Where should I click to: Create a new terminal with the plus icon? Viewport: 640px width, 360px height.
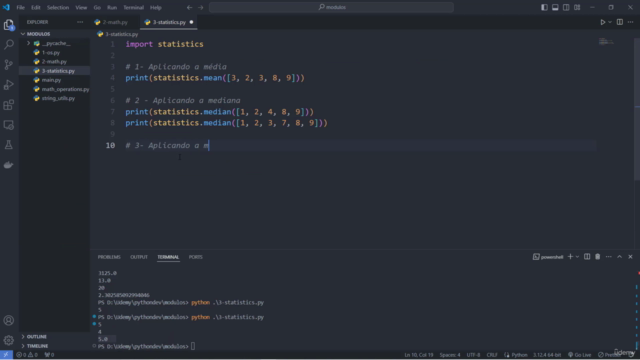[x=570, y=257]
